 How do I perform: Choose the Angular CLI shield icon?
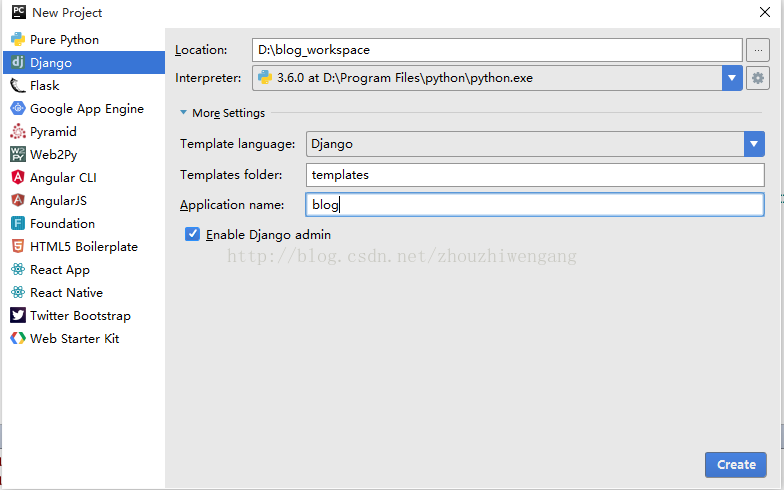click(18, 178)
